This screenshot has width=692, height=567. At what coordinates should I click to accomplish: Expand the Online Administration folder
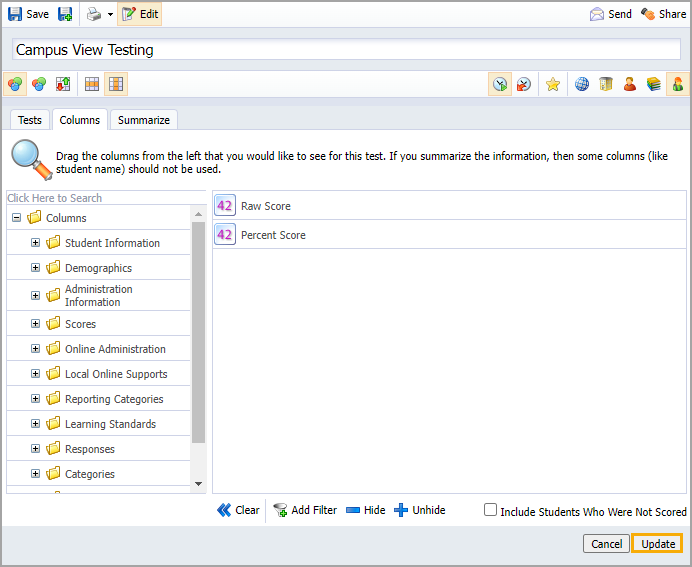[x=35, y=349]
